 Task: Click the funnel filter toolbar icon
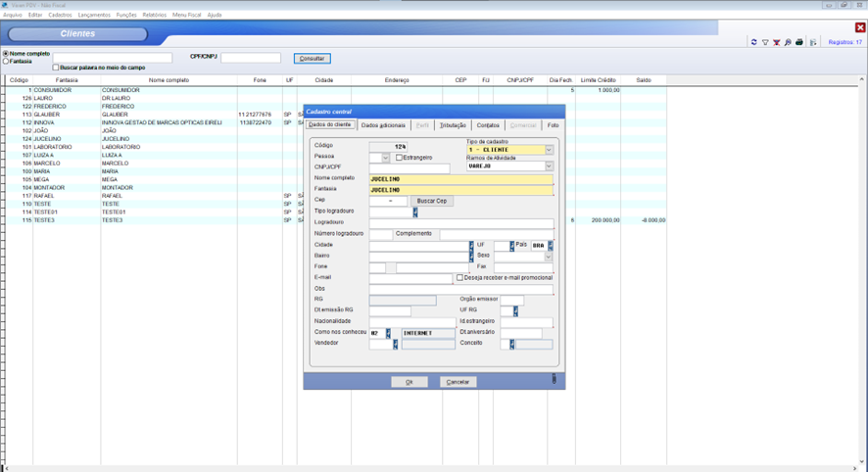(x=765, y=42)
